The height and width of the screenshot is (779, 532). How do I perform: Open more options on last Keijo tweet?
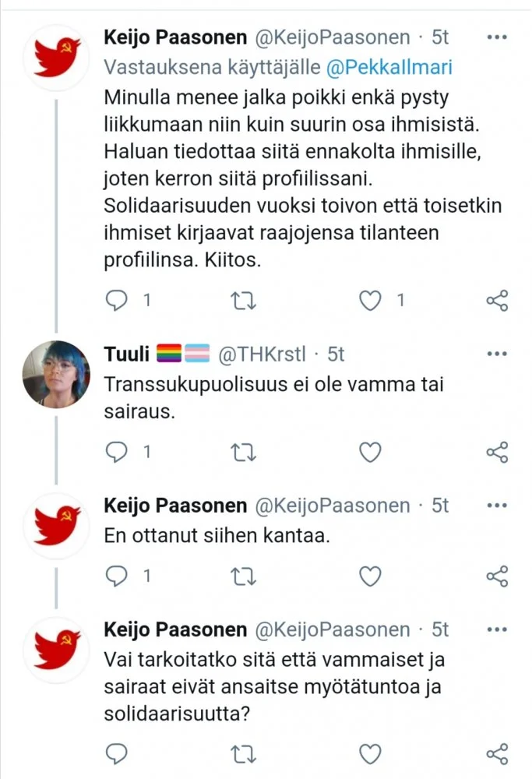coord(496,629)
